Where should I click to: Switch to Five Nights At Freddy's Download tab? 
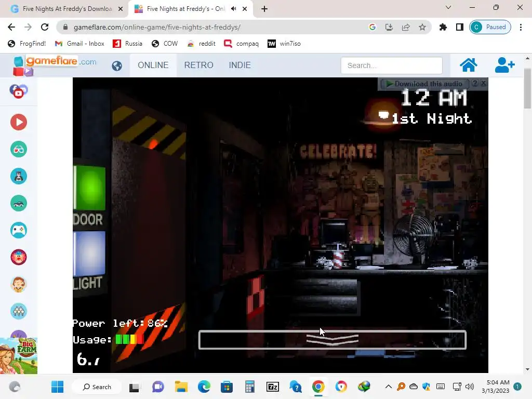click(x=67, y=9)
